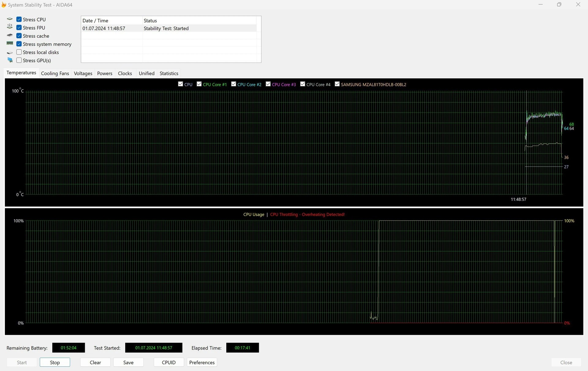This screenshot has height=371, width=588.
Task: Open the Statistics tab
Action: 169,73
